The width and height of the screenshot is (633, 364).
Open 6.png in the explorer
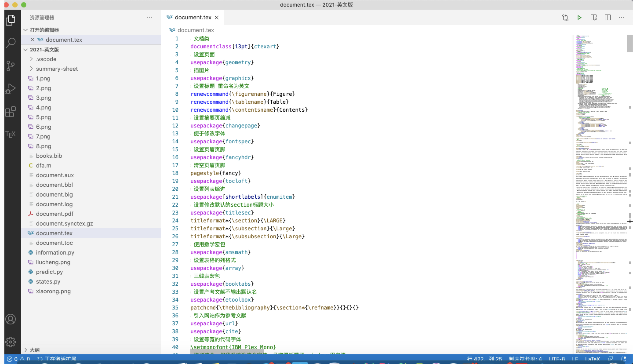[x=91, y=127]
